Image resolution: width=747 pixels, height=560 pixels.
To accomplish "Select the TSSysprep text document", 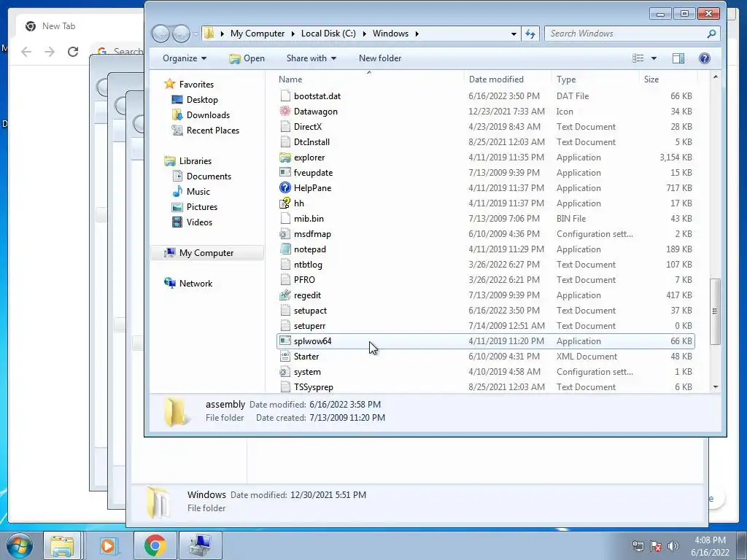I will 485,387.
